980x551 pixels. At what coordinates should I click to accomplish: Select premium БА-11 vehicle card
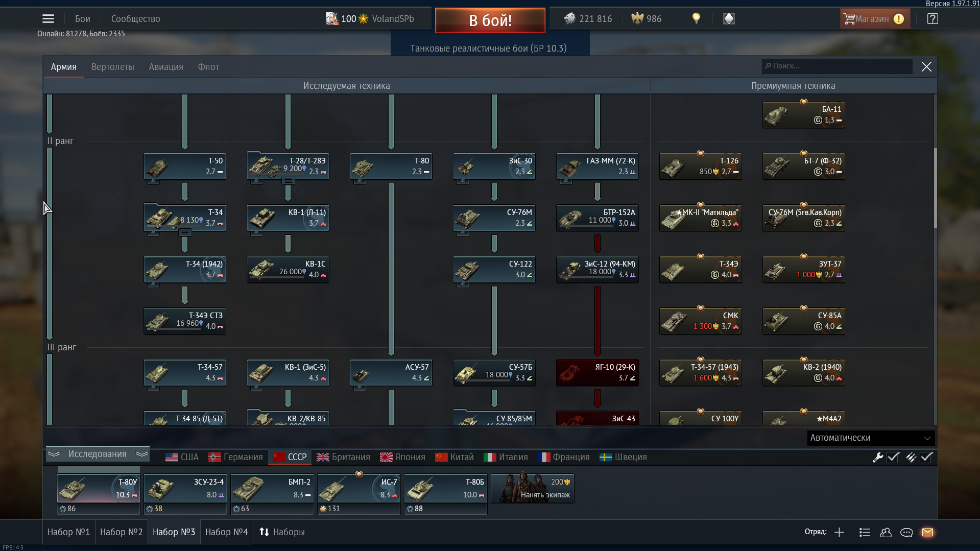pos(804,114)
